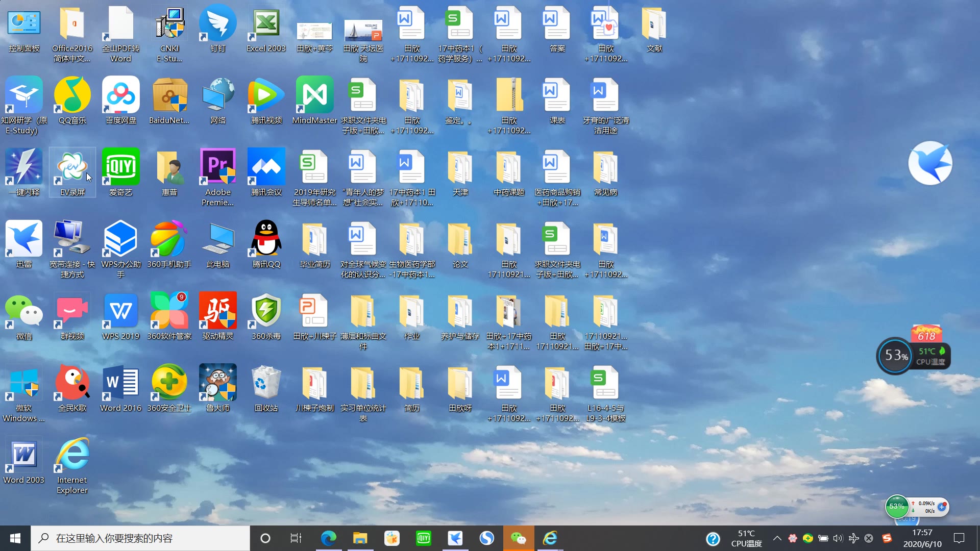Click the taskbar search box
The height and width of the screenshot is (551, 980).
coord(140,538)
